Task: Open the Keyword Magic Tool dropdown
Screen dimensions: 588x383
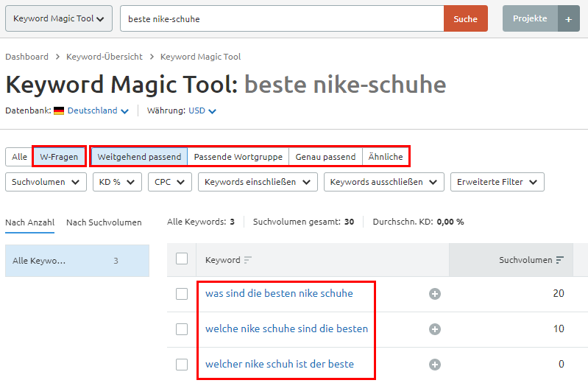Action: tap(59, 18)
